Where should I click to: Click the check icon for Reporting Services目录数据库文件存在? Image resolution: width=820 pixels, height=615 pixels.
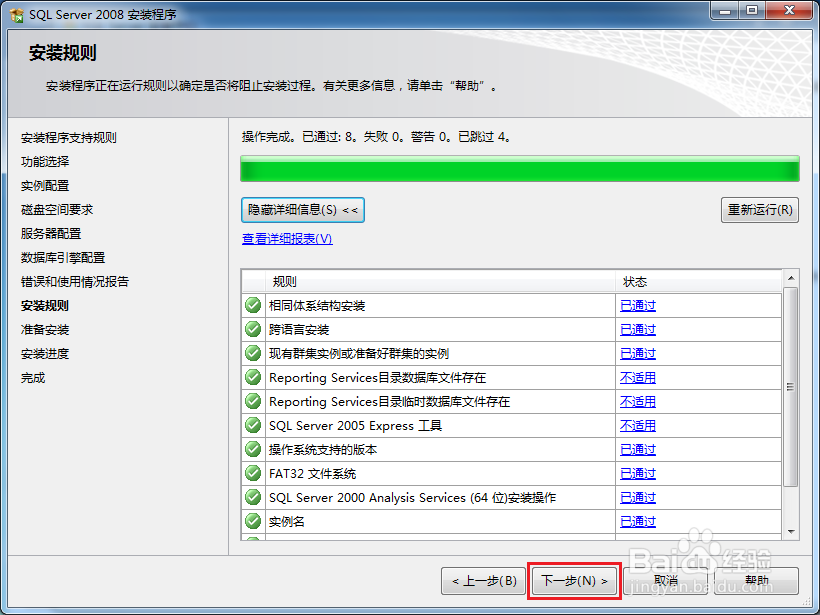tap(252, 377)
